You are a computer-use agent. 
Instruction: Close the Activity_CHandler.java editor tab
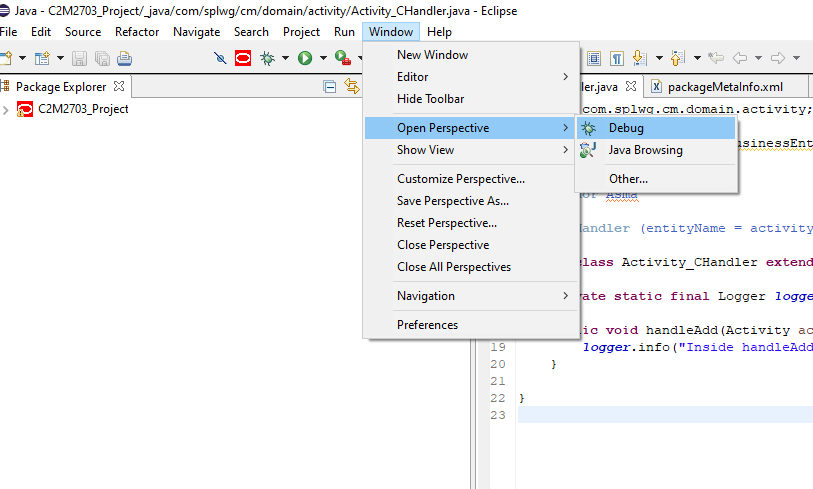tap(630, 86)
